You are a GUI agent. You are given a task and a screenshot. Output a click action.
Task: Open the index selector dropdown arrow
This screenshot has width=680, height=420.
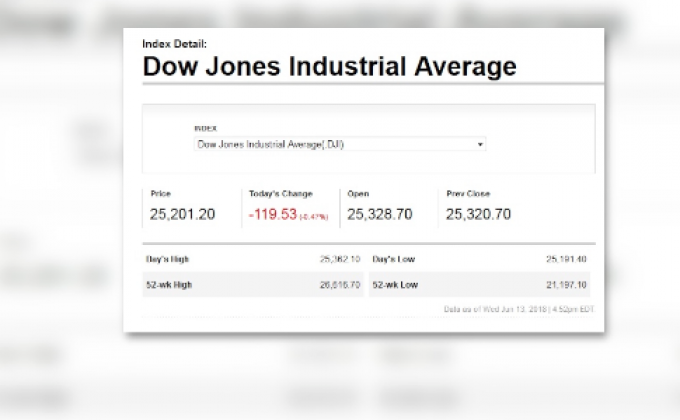(481, 144)
